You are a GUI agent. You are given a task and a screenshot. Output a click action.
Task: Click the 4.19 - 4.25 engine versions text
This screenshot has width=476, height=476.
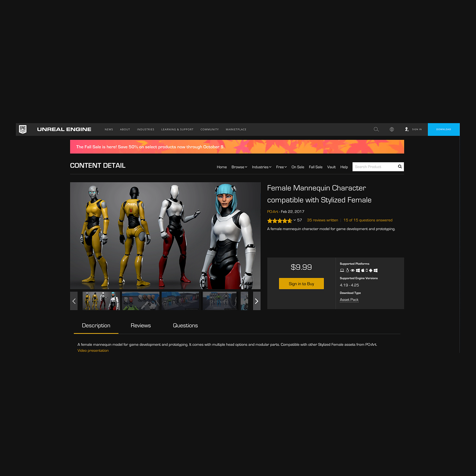(349, 285)
